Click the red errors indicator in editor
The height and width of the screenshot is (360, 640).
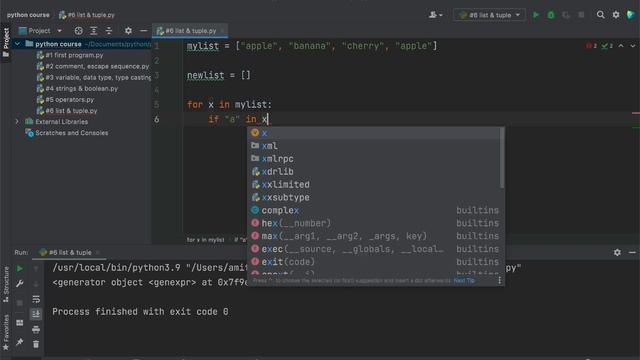(591, 46)
